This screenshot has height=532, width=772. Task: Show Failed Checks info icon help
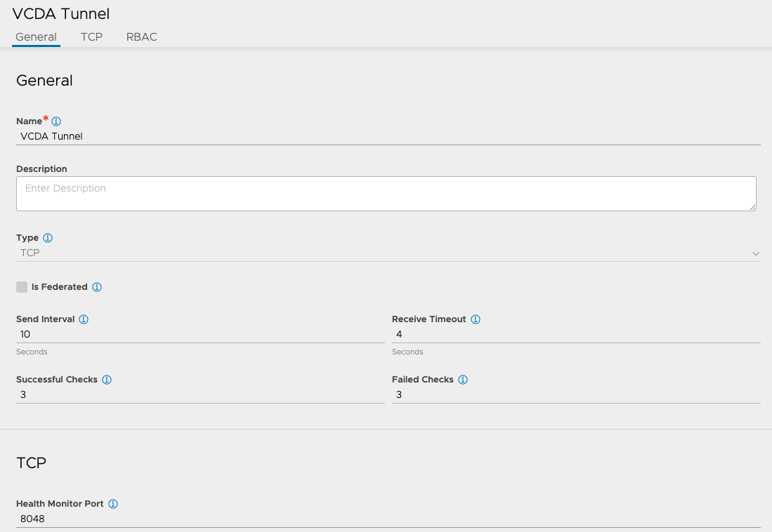463,380
